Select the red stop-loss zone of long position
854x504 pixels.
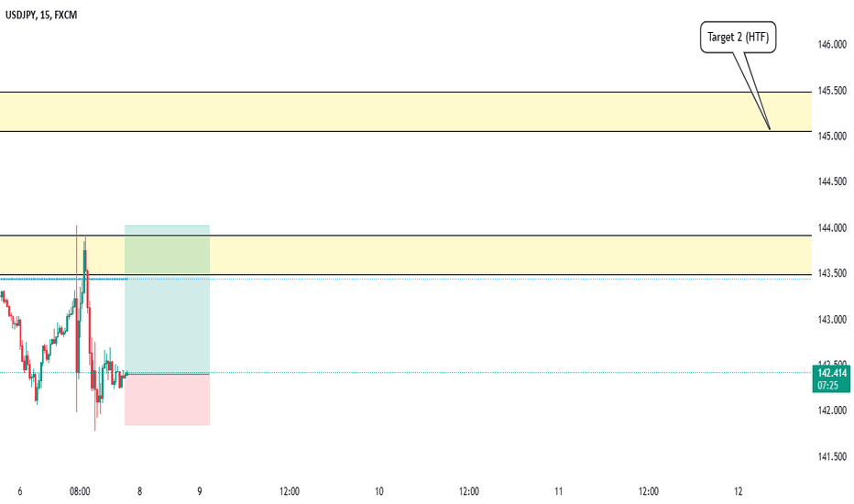pos(167,400)
